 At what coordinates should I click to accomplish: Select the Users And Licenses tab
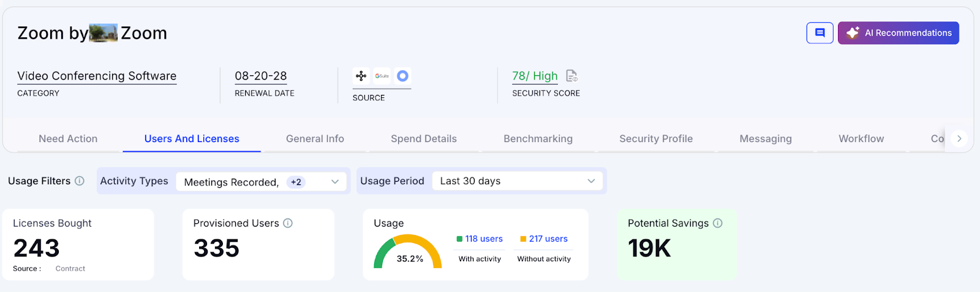click(x=192, y=139)
